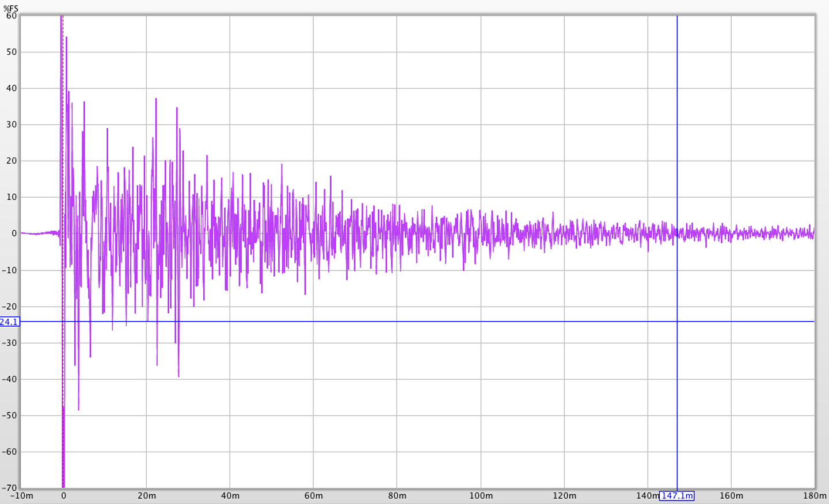The width and height of the screenshot is (829, 504).
Task: Click the 100m x-axis tick label
Action: (481, 495)
